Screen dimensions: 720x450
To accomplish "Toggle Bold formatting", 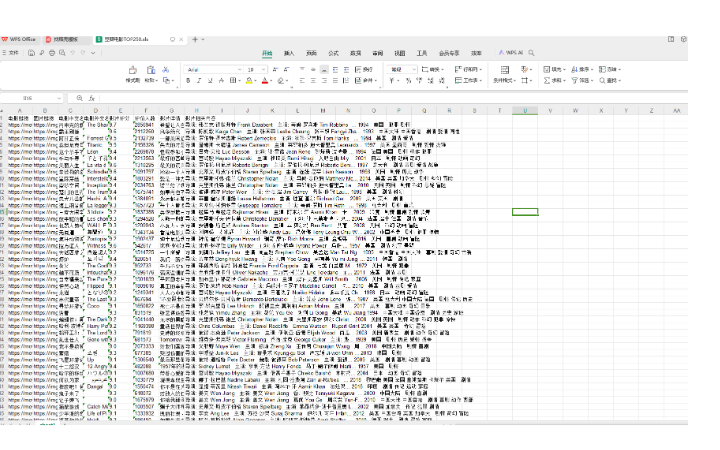I will (x=188, y=80).
